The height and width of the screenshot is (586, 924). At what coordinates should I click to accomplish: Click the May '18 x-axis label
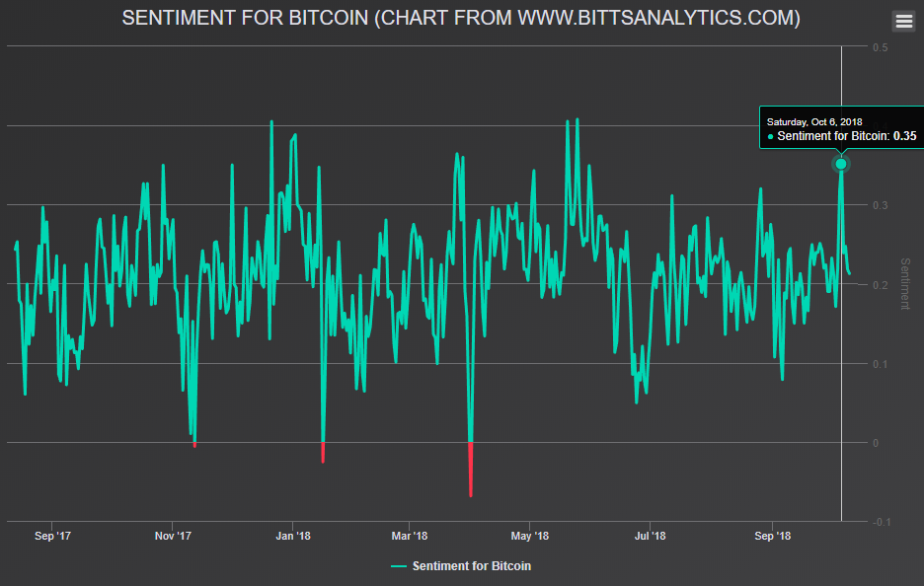tap(529, 536)
